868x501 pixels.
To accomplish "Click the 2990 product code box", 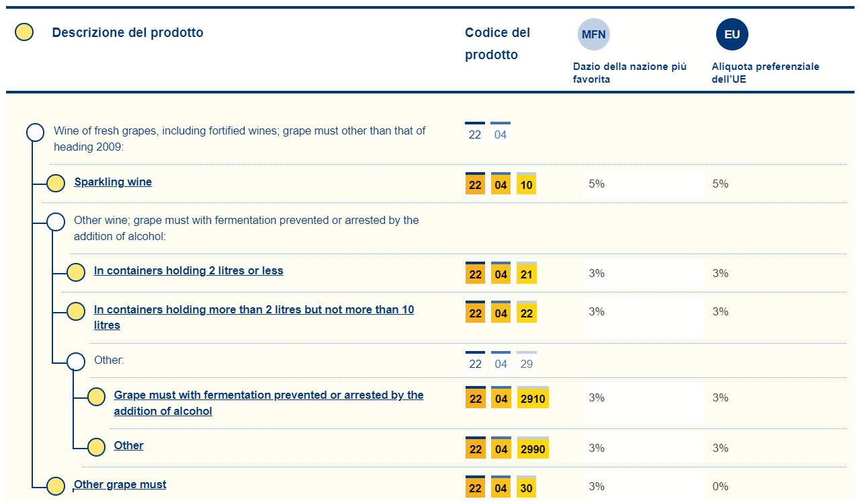I will [x=533, y=449].
